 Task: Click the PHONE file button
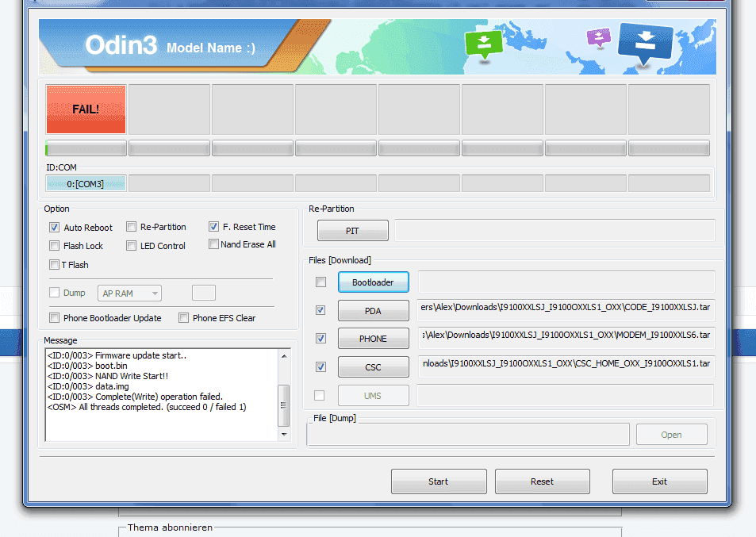click(x=373, y=339)
